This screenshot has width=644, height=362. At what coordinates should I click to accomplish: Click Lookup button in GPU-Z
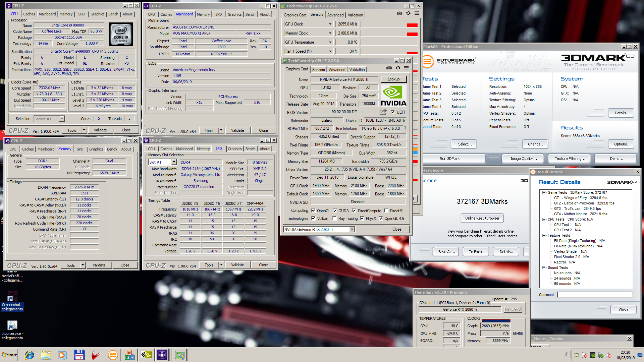393,79
